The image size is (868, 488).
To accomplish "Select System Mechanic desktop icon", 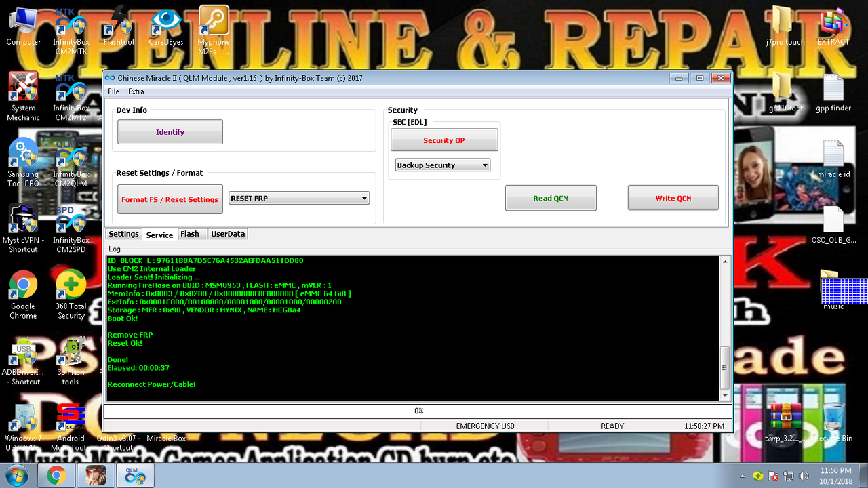I will coord(23,96).
